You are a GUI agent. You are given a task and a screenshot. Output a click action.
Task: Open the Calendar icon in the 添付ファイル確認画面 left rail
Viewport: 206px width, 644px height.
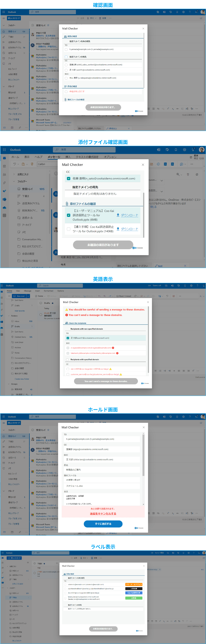pos(4,166)
